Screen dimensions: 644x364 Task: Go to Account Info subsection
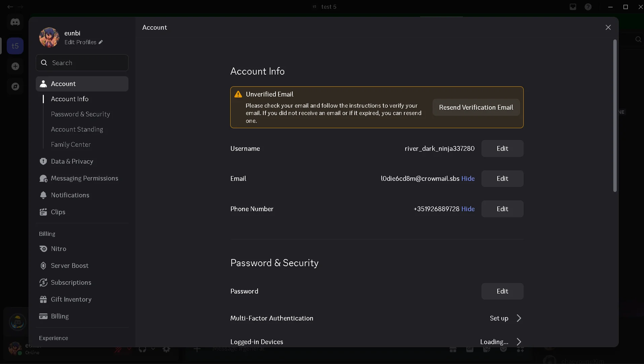click(70, 99)
